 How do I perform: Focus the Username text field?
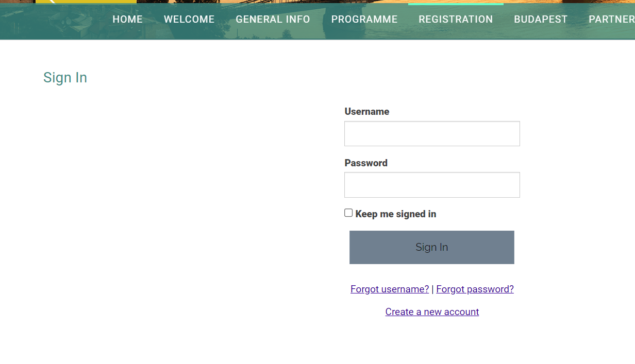[432, 134]
